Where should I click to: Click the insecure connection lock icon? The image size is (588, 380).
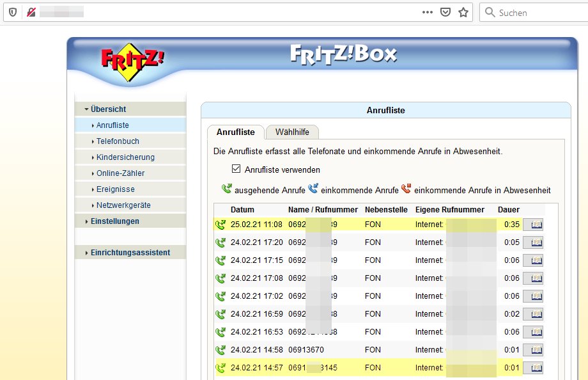click(x=31, y=12)
